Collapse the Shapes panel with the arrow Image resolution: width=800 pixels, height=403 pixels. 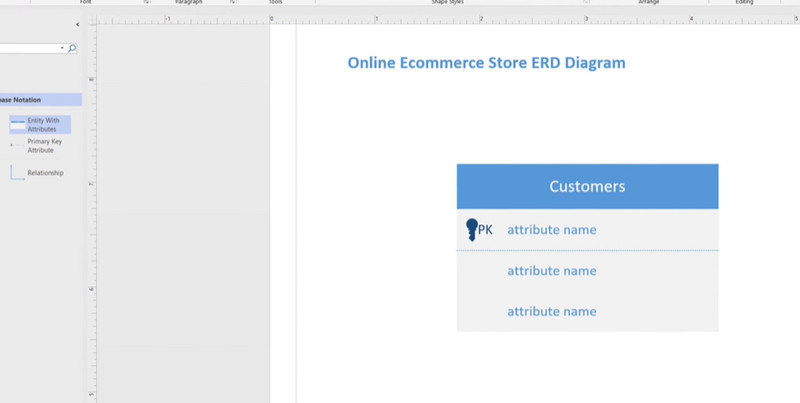pyautogui.click(x=78, y=23)
